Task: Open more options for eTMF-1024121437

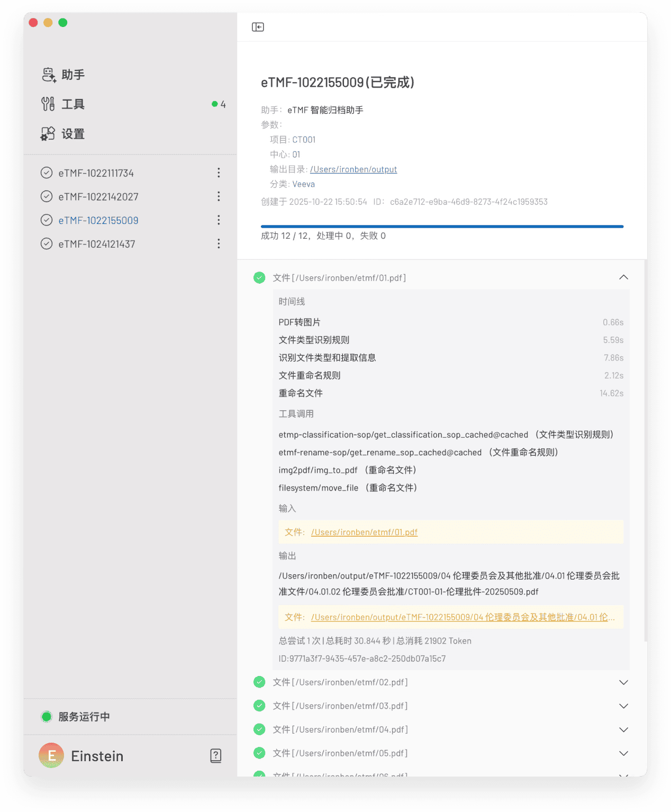Action: 219,244
